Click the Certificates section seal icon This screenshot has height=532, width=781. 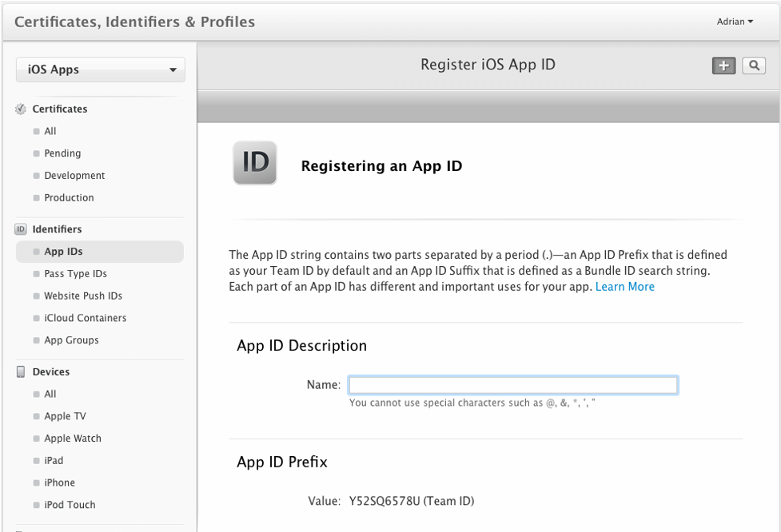click(21, 109)
